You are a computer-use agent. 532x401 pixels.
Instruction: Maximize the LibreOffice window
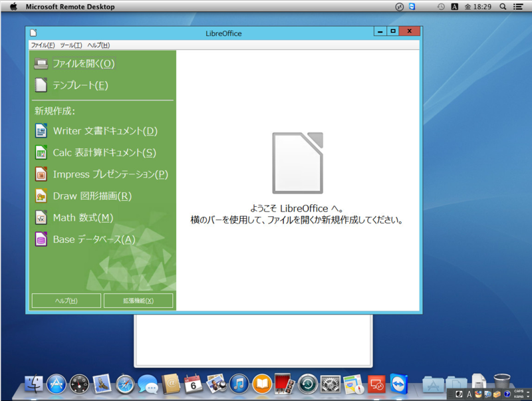(x=393, y=31)
